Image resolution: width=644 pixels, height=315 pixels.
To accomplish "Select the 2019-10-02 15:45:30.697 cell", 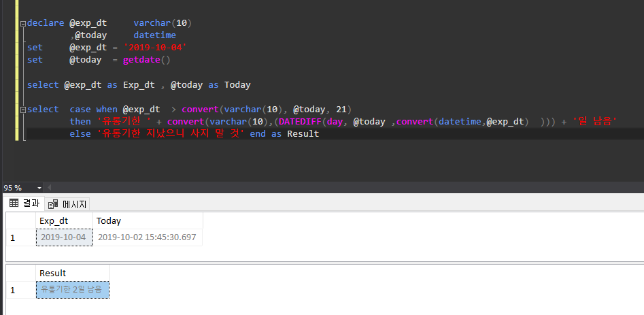I will [x=148, y=237].
